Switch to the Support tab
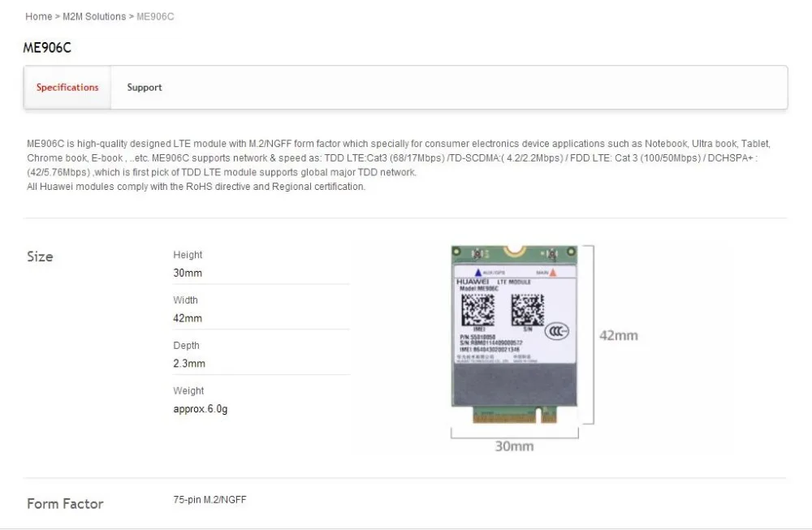The image size is (812, 530). pos(145,88)
